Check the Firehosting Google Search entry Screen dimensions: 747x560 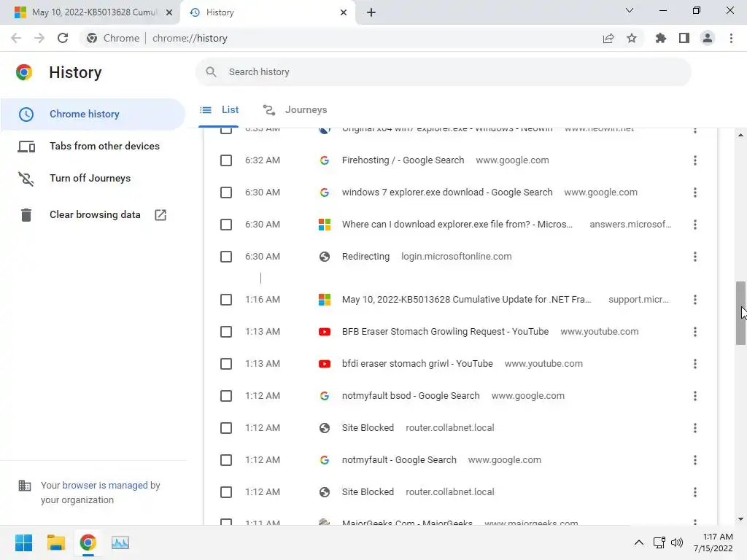[226, 160]
